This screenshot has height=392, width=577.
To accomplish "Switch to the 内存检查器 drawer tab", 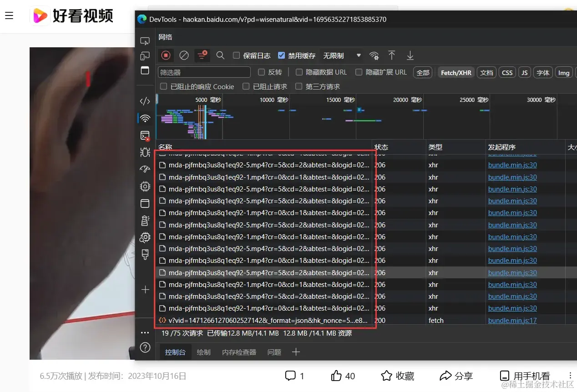I will point(239,352).
